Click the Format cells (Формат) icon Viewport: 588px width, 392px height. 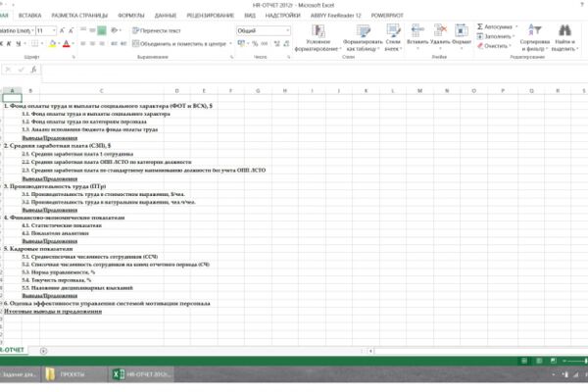pyautogui.click(x=462, y=30)
